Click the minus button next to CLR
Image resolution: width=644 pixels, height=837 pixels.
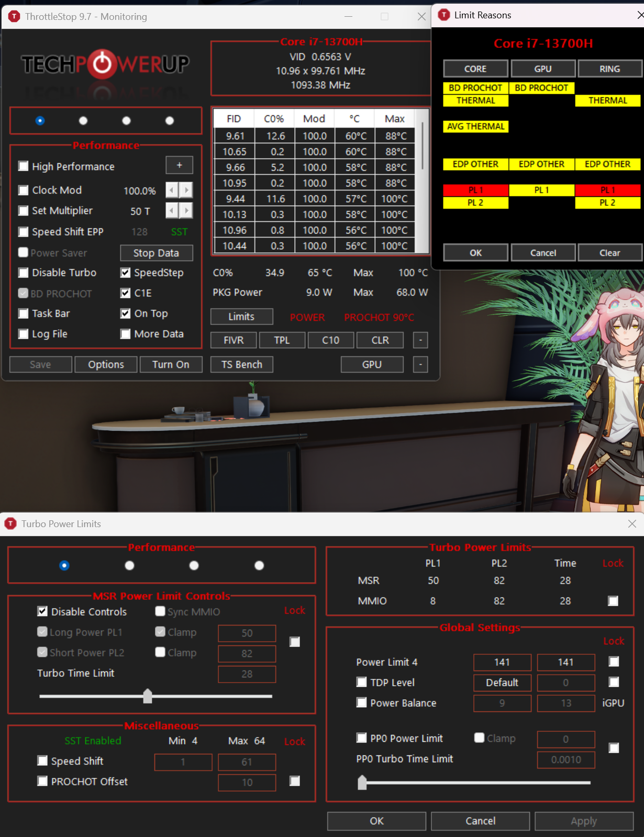pyautogui.click(x=420, y=340)
